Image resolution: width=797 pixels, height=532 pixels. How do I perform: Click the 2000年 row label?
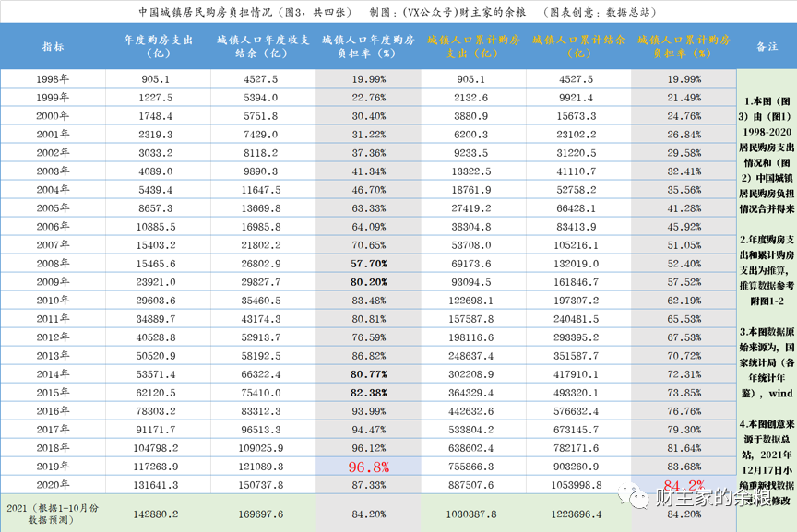pyautogui.click(x=53, y=116)
